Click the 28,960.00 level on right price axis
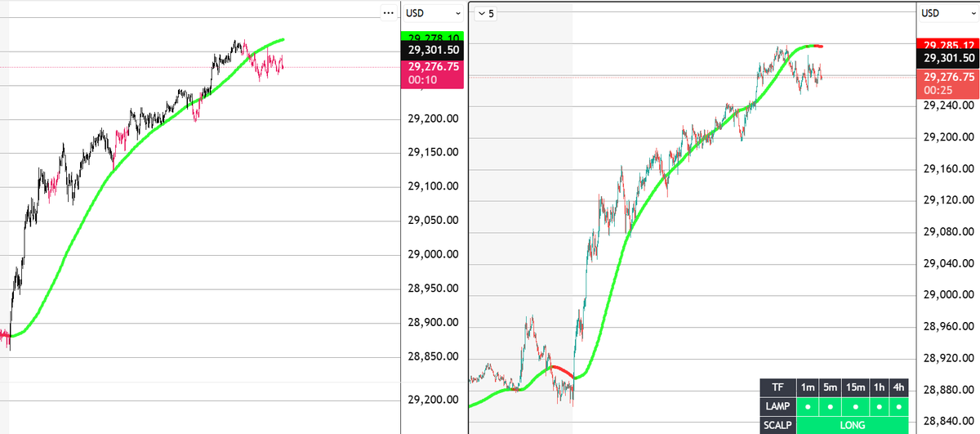Image resolution: width=980 pixels, height=434 pixels. tap(948, 326)
